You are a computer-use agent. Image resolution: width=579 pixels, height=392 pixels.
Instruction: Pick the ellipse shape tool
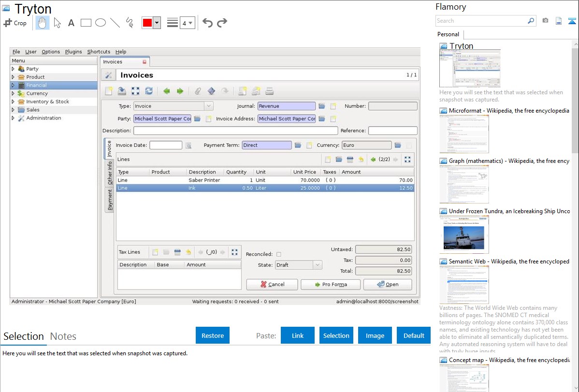coord(101,23)
